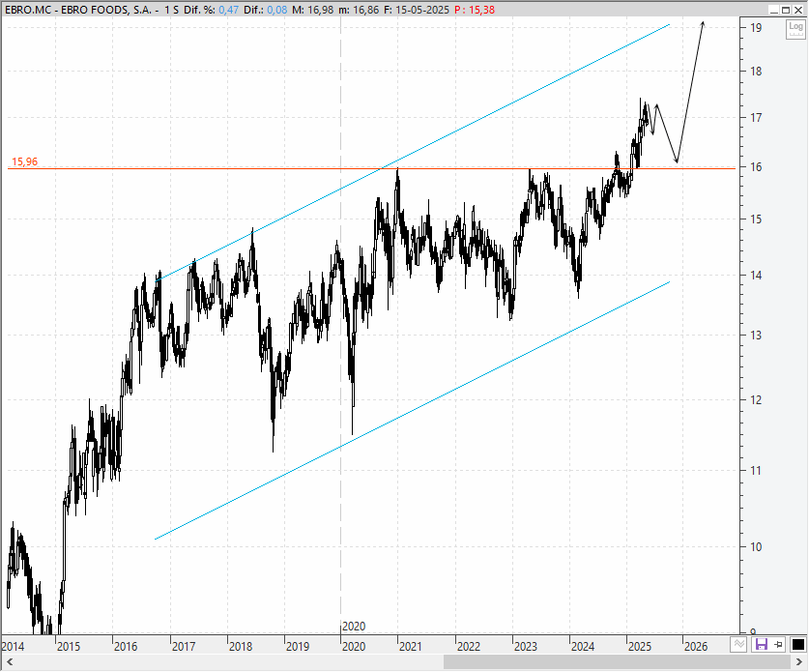Click the 2026 time axis label

point(696,646)
